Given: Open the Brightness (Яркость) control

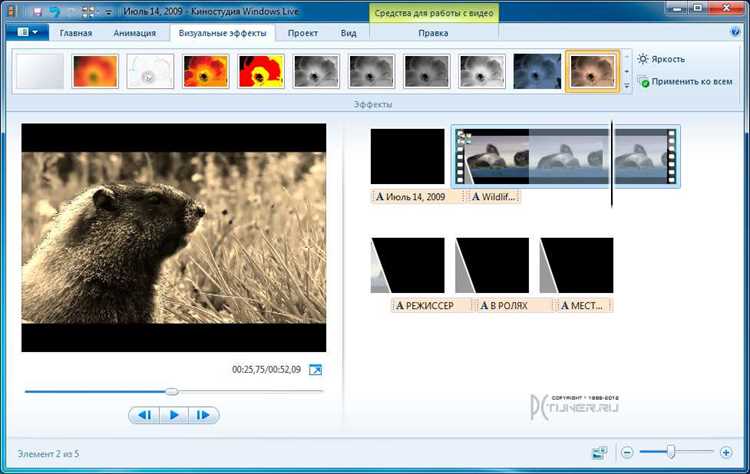Looking at the screenshot, I should click(661, 59).
